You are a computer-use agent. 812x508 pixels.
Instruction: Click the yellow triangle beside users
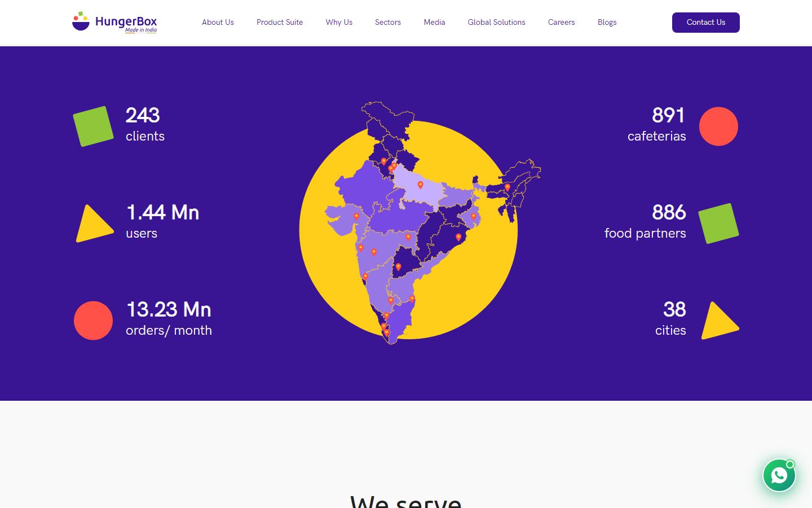click(x=94, y=224)
